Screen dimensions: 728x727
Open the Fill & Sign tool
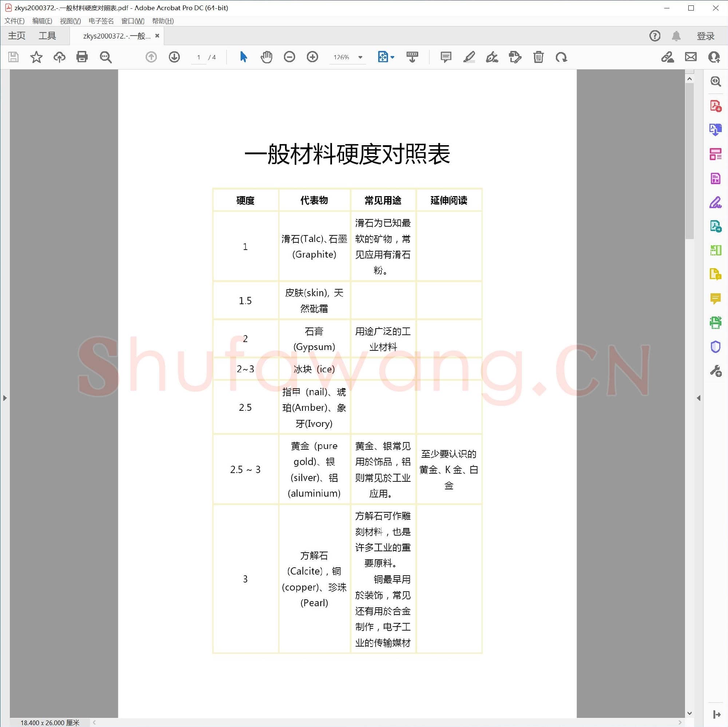pos(715,203)
